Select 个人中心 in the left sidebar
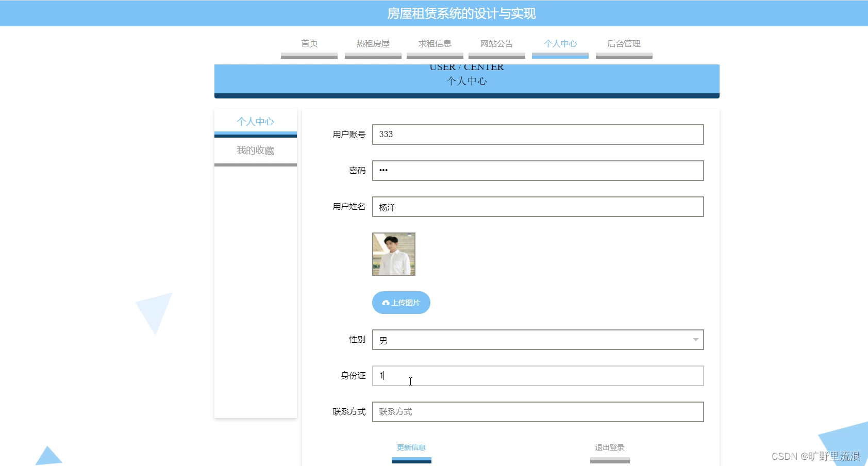The image size is (868, 466). (255, 122)
